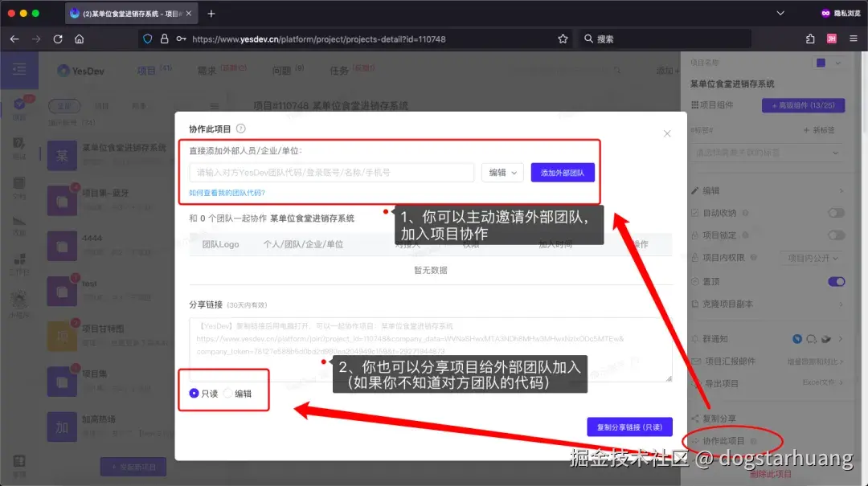
Task: Toggle the 项目锁定 switch
Action: pyautogui.click(x=835, y=235)
